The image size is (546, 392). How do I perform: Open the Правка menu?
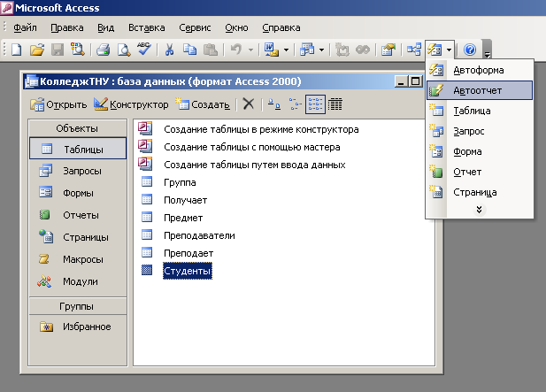pos(67,27)
